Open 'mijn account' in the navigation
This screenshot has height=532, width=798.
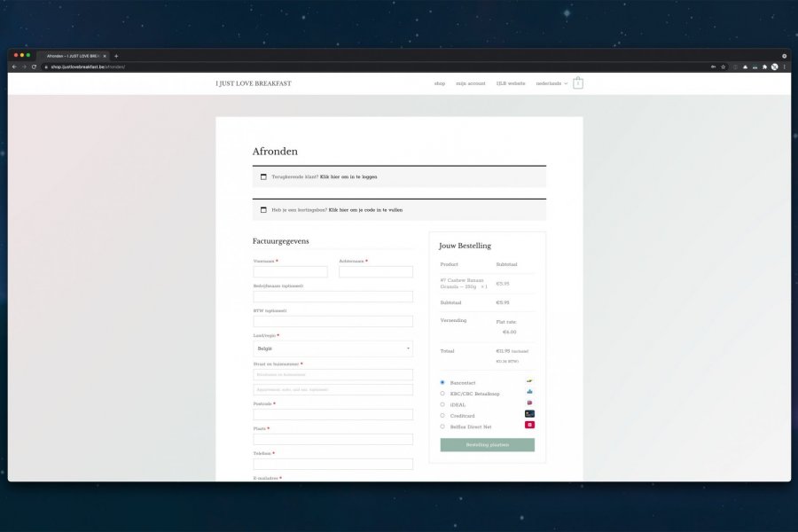pos(471,83)
